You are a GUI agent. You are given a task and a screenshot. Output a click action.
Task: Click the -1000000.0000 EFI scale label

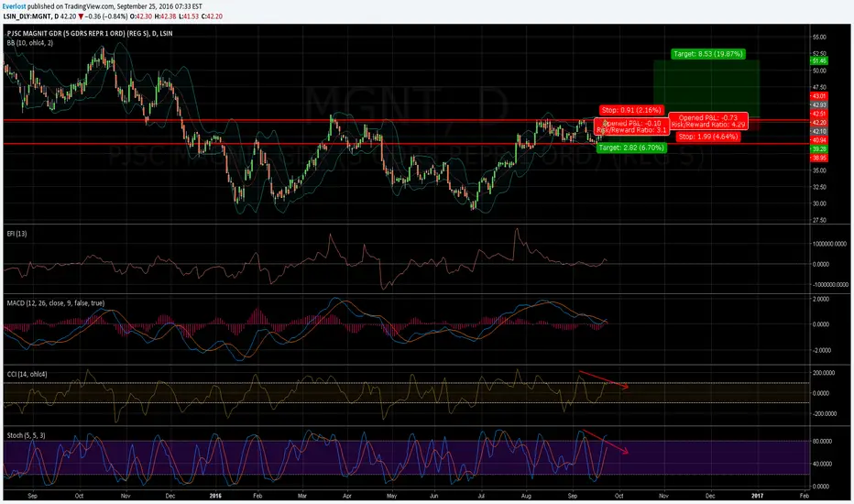pos(830,284)
